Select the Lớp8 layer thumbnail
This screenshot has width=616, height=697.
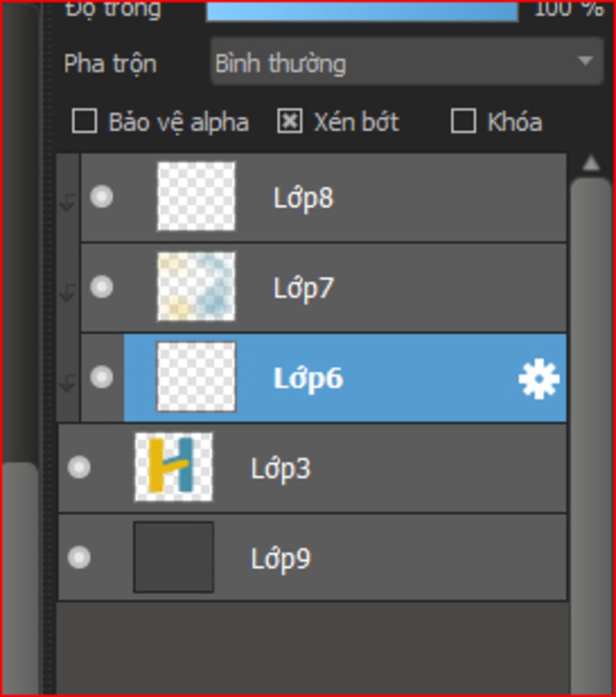196,197
